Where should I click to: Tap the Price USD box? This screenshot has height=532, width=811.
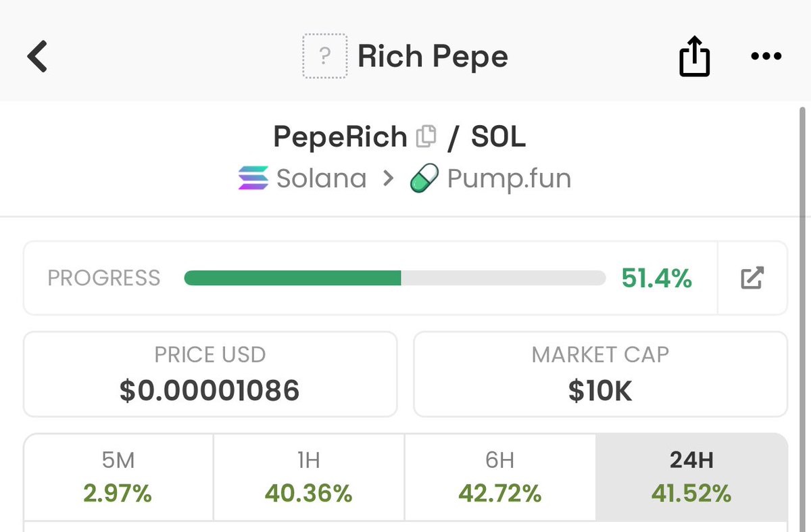pyautogui.click(x=210, y=374)
